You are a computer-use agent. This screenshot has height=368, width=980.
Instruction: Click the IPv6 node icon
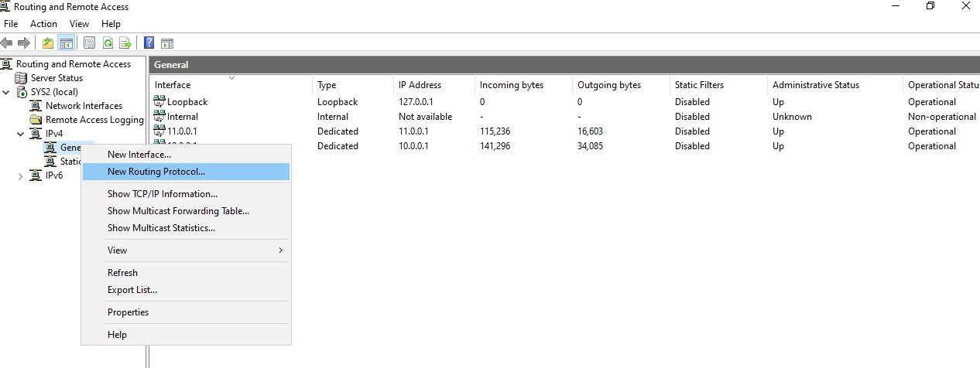(x=36, y=175)
